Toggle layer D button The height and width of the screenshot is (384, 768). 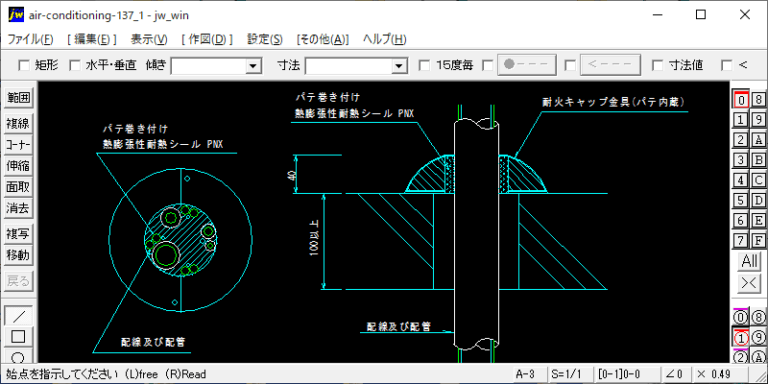[758, 200]
